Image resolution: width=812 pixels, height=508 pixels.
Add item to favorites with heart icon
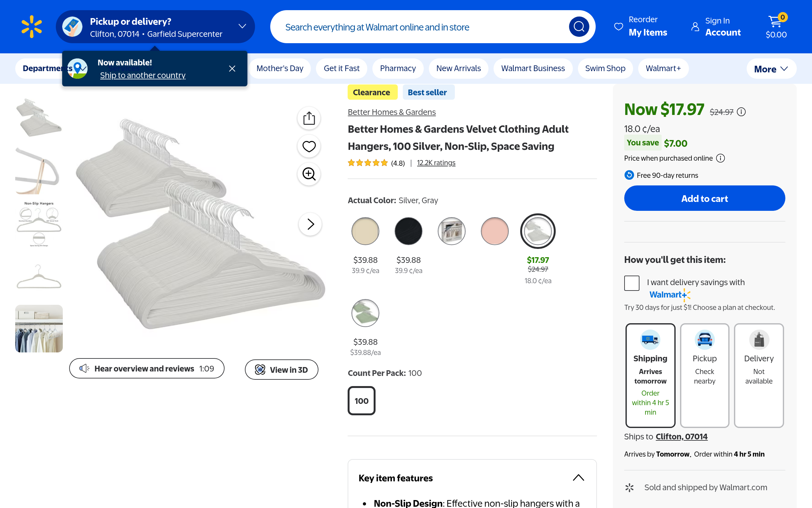tap(309, 146)
